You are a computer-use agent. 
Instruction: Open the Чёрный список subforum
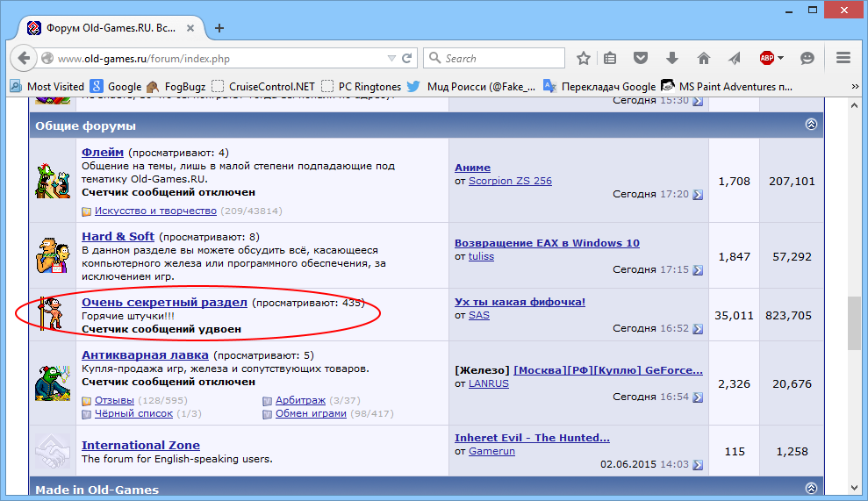coord(133,413)
